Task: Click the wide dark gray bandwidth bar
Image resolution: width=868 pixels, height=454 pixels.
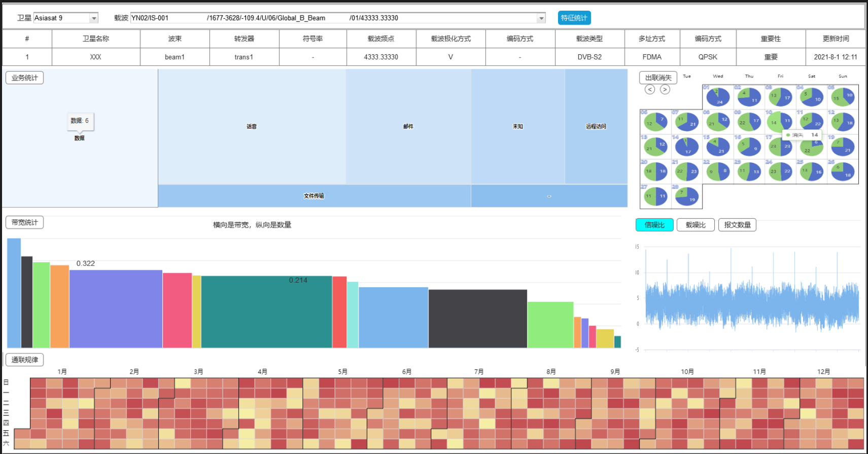Action: 477,319
